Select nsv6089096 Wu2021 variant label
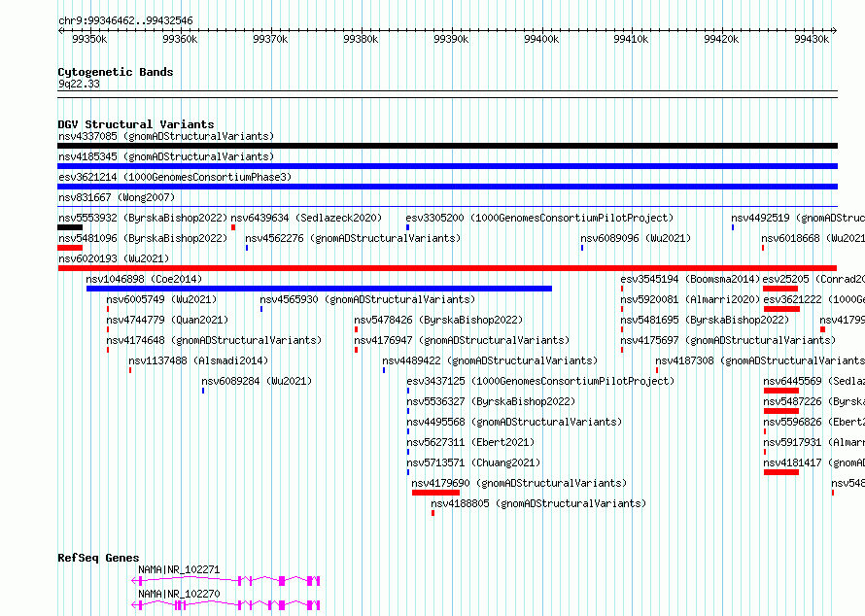 tap(636, 238)
